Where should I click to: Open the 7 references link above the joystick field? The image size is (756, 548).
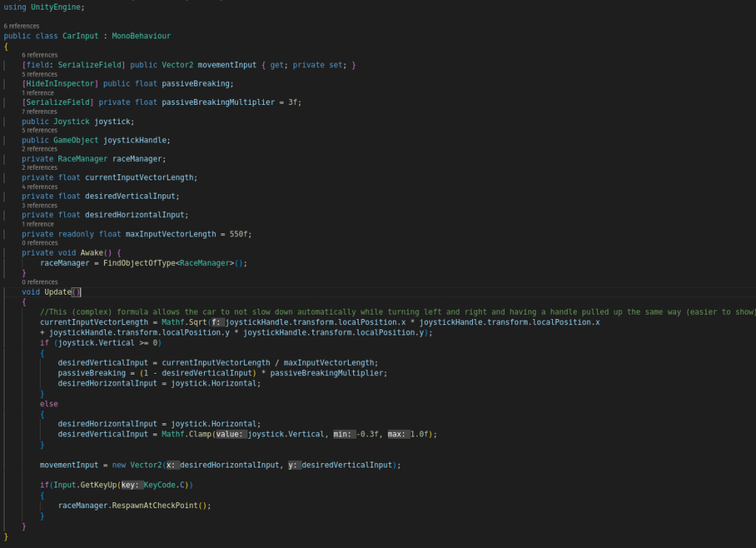tap(39, 112)
